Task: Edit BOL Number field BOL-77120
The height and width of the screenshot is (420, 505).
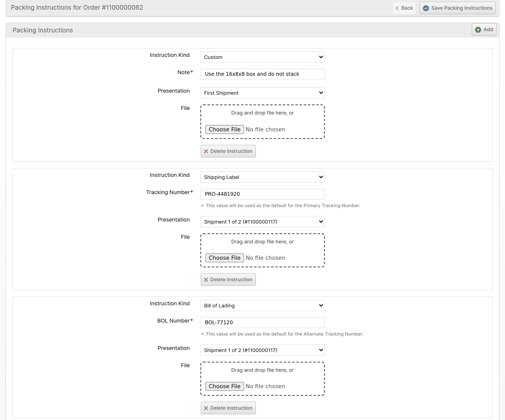Action: pyautogui.click(x=262, y=322)
